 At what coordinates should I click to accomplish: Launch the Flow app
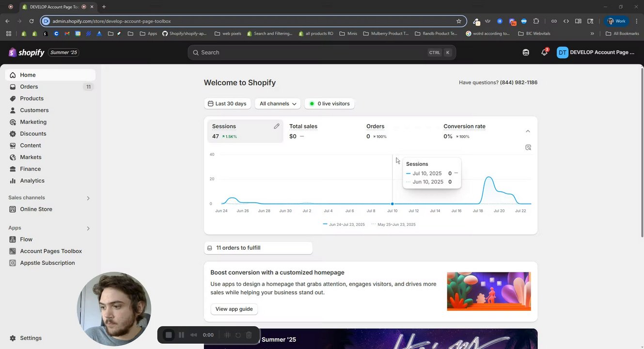(x=50, y=239)
